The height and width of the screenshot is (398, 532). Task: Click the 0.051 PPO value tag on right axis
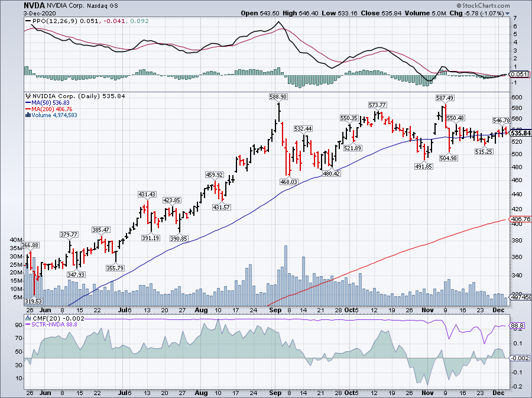coord(520,75)
